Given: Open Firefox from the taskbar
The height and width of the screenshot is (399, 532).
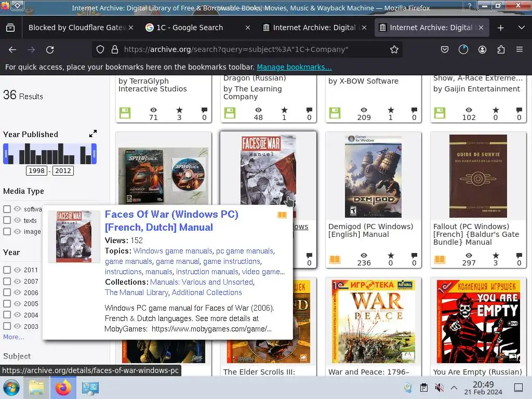Looking at the screenshot, I should click(x=63, y=388).
